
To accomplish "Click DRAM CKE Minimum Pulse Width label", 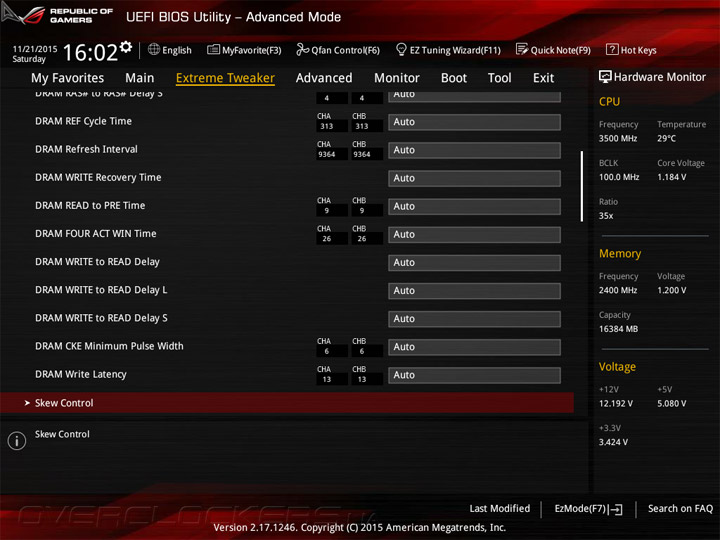I will tap(109, 346).
